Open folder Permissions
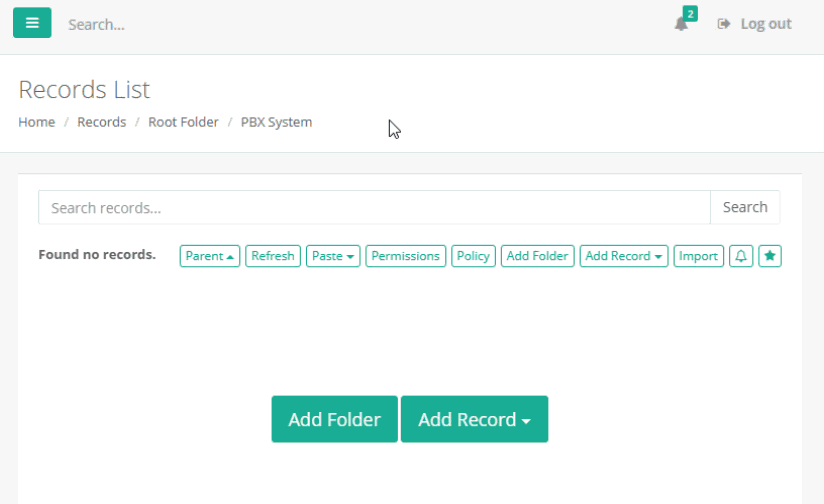The height and width of the screenshot is (504, 824). click(405, 256)
